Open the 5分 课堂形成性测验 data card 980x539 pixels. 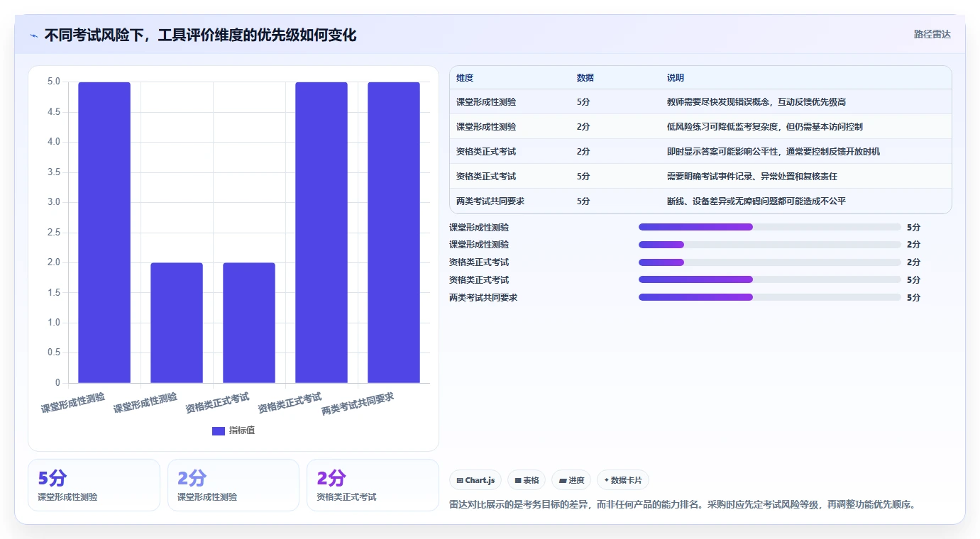point(94,485)
